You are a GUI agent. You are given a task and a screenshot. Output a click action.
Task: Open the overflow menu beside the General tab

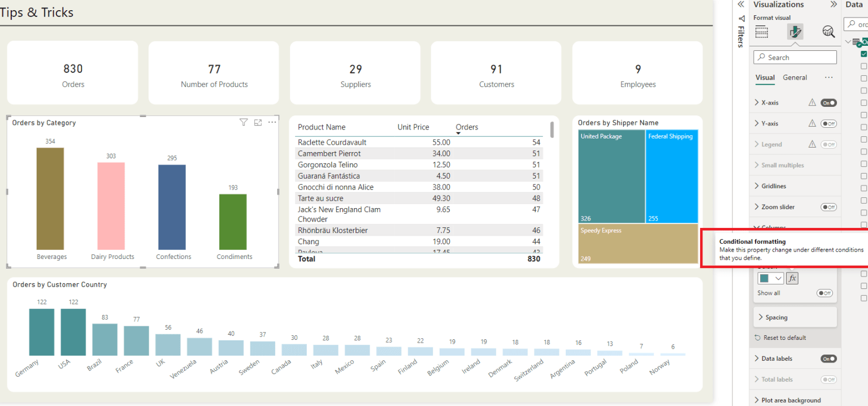coord(829,77)
